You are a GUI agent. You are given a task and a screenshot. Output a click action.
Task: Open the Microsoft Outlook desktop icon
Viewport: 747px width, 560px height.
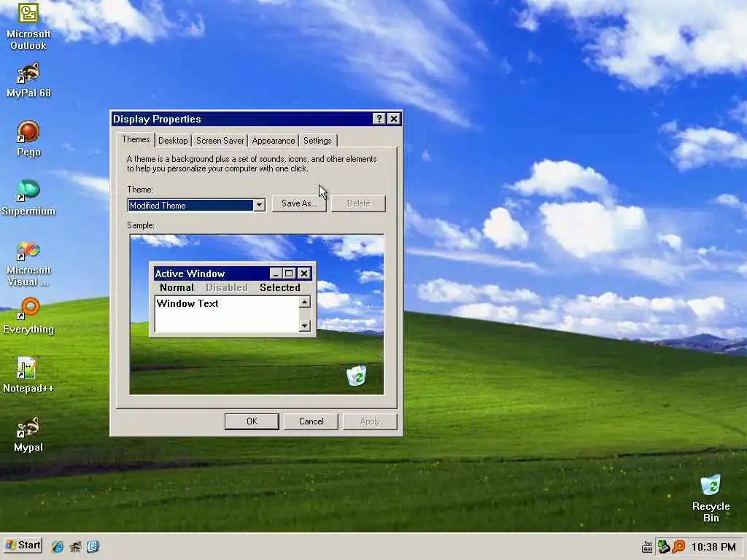pyautogui.click(x=28, y=25)
